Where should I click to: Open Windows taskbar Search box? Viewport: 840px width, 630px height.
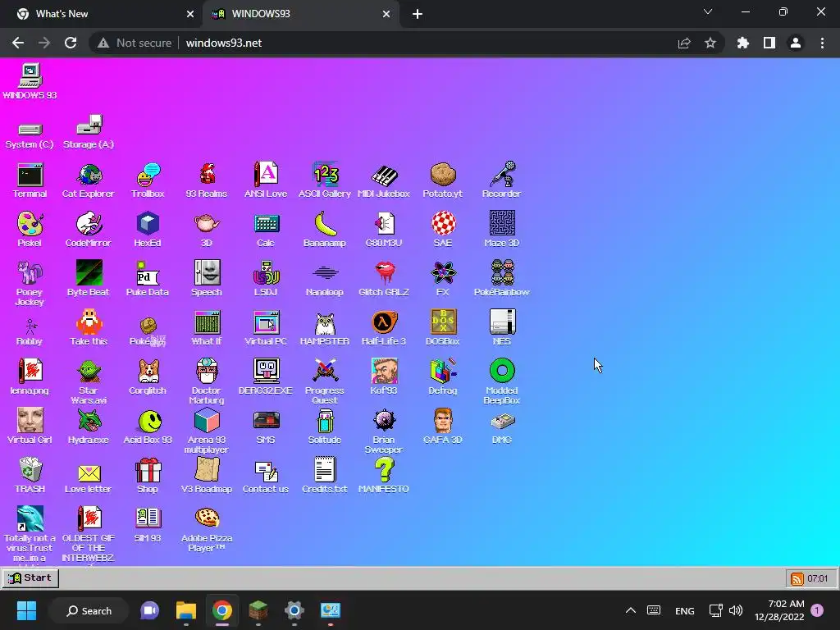pyautogui.click(x=89, y=610)
